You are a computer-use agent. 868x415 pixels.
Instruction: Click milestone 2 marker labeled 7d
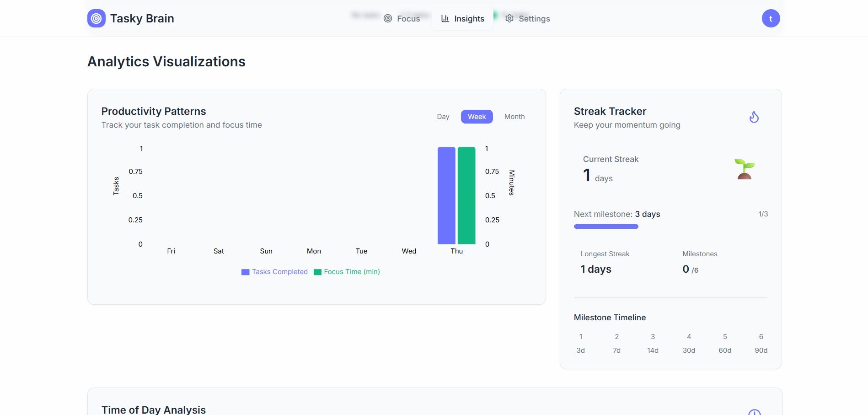(616, 343)
